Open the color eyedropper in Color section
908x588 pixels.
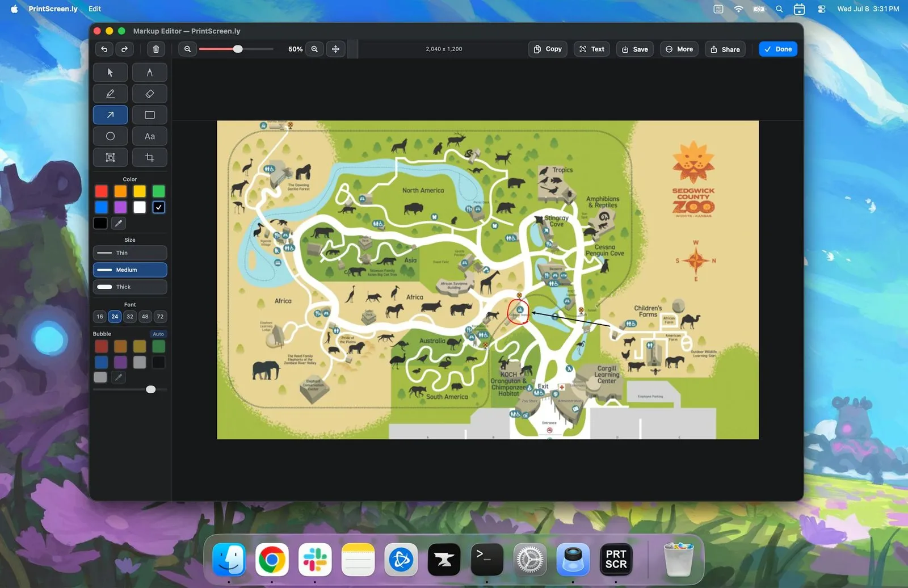(x=119, y=223)
